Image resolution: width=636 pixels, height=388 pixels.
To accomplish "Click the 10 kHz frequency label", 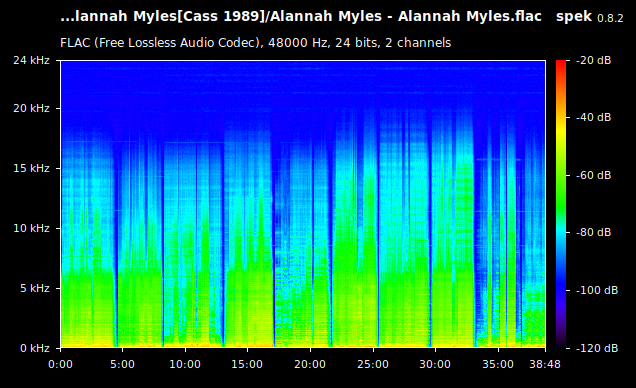I will [x=31, y=228].
